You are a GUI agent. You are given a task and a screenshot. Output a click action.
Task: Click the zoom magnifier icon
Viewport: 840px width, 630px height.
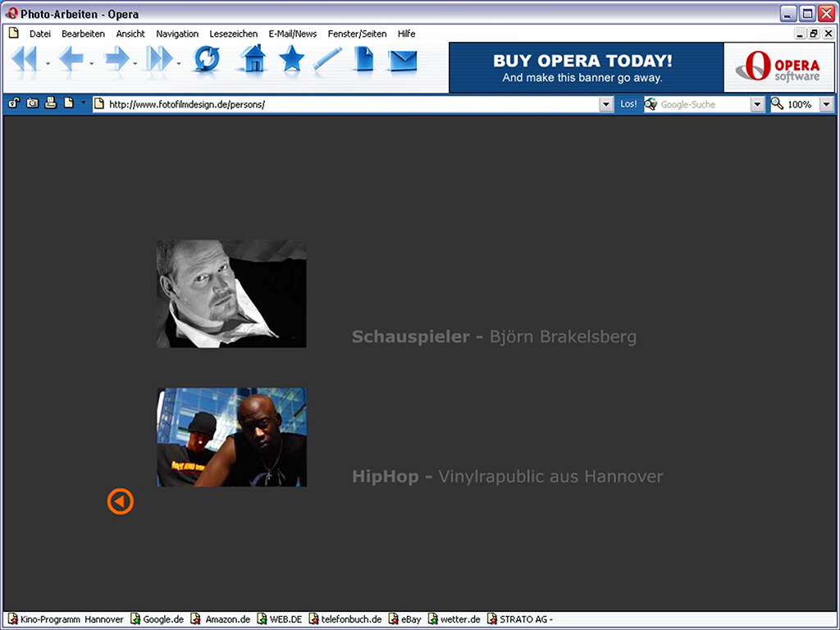coord(777,103)
